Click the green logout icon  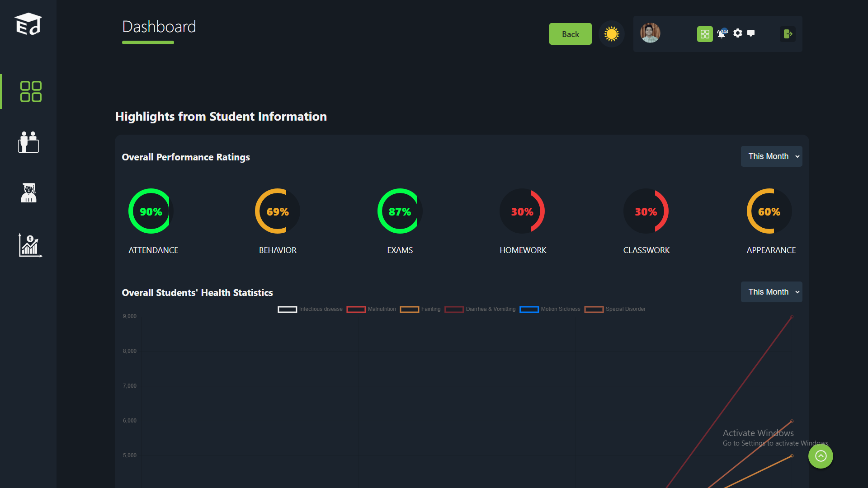click(x=788, y=34)
